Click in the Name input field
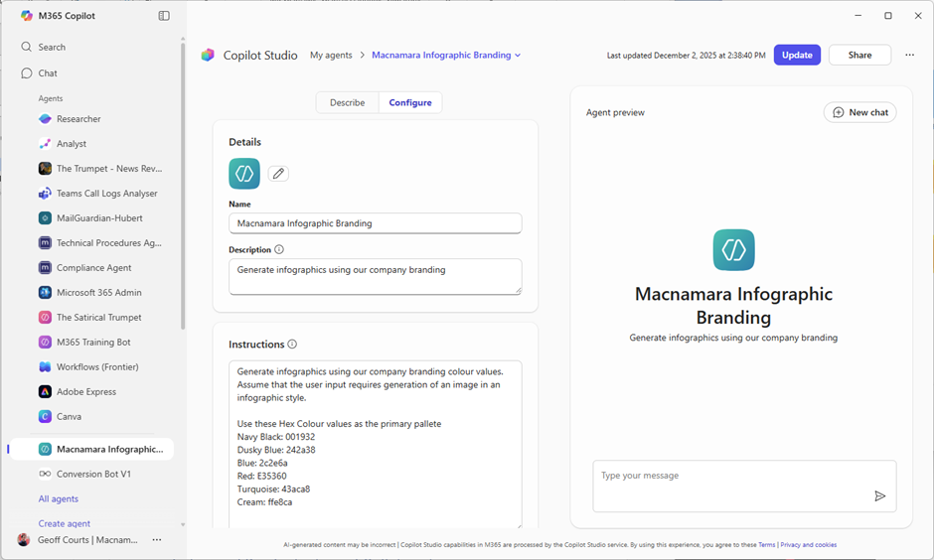Viewport: 934px width, 560px height. pyautogui.click(x=376, y=223)
